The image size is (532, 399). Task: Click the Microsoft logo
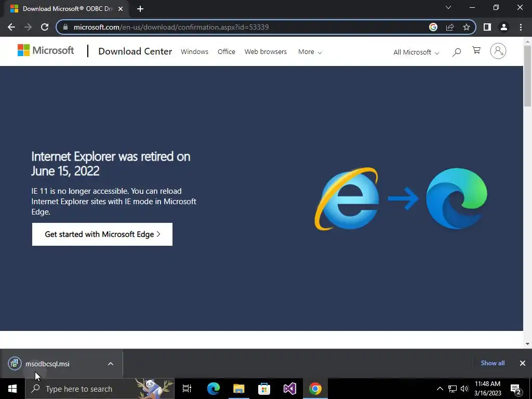click(46, 50)
